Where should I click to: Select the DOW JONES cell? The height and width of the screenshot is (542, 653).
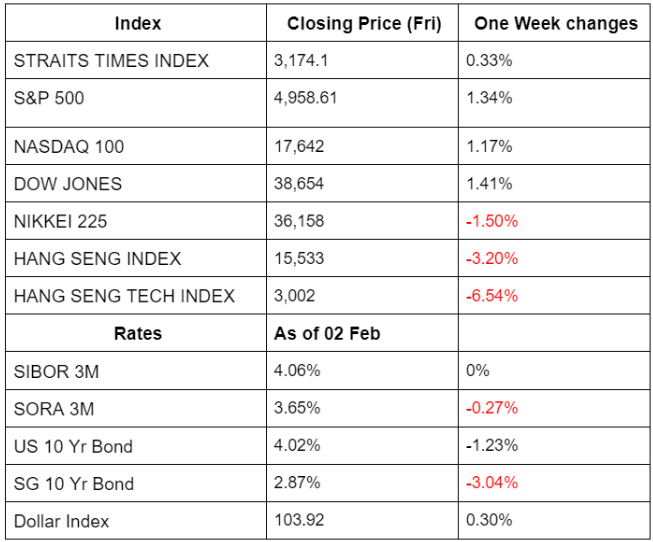pyautogui.click(x=68, y=184)
